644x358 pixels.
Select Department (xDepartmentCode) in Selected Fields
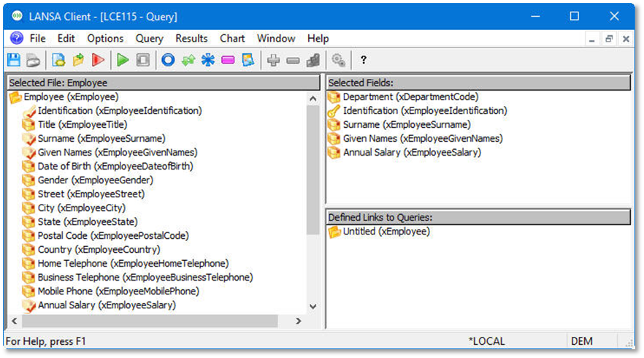click(403, 97)
